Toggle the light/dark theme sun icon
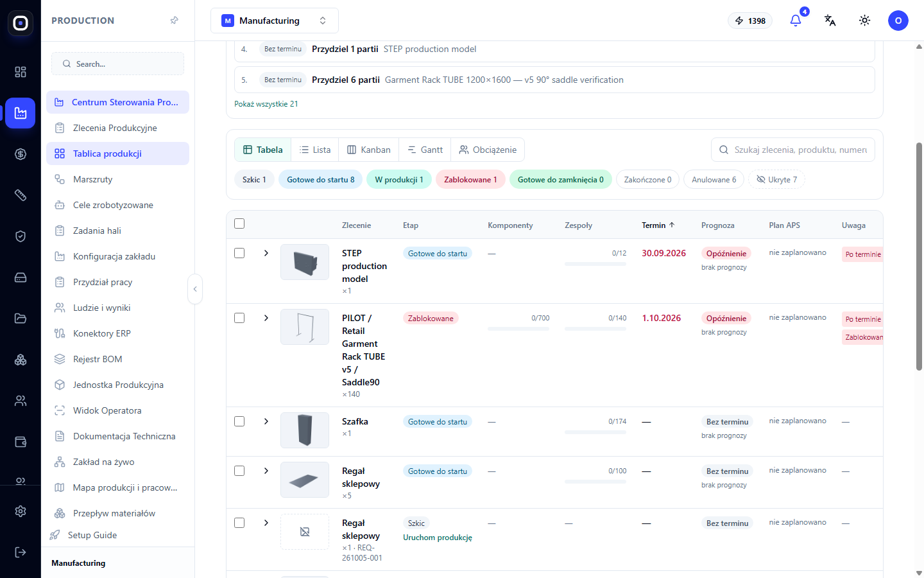 865,21
